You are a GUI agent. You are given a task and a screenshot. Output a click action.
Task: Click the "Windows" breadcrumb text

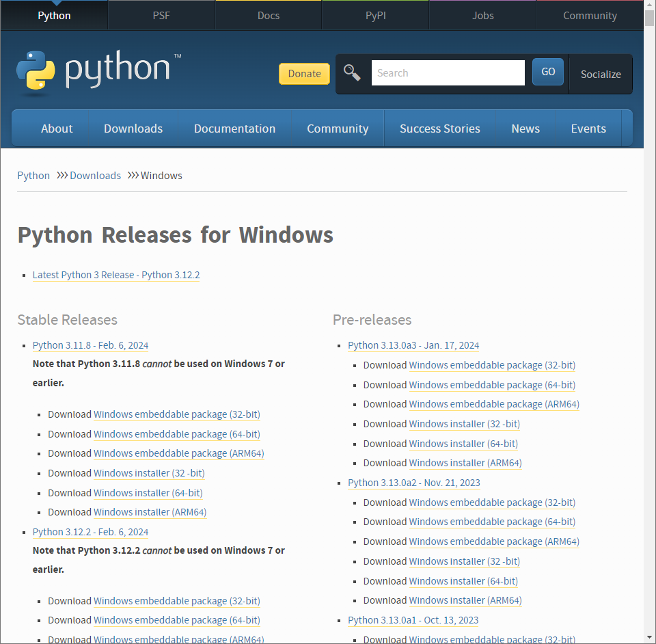coord(161,175)
